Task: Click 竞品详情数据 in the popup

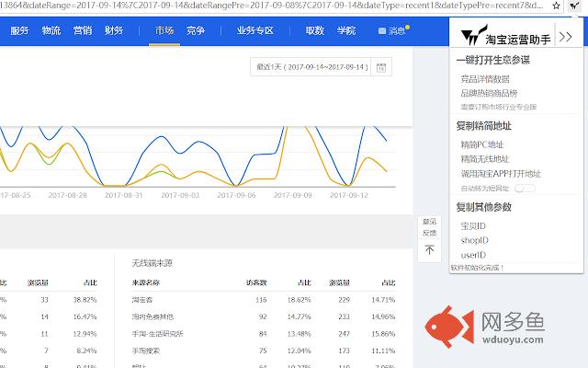Action: coord(485,79)
